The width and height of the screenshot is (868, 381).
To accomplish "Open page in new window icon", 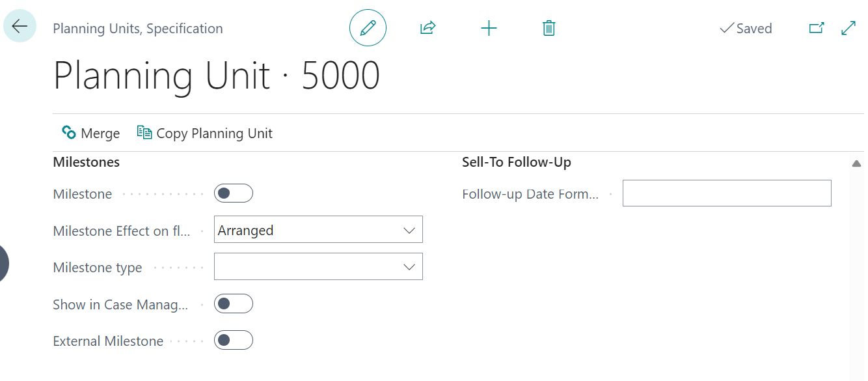I will pyautogui.click(x=816, y=28).
